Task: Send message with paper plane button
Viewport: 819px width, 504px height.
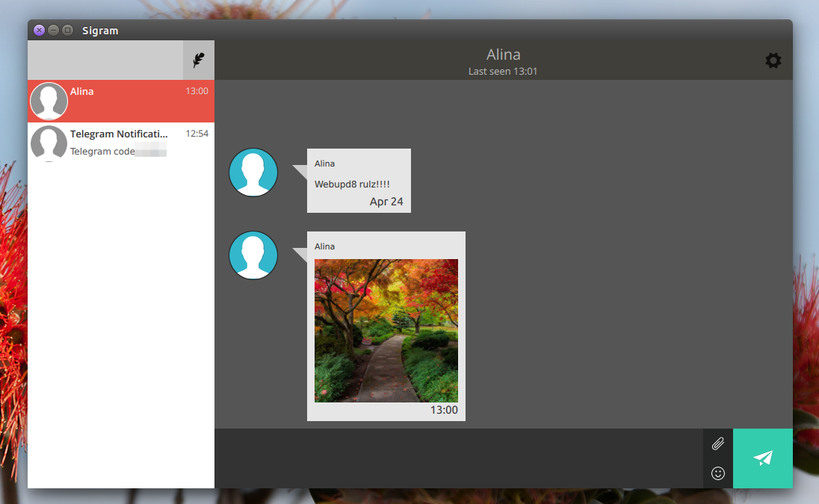Action: coord(763,458)
